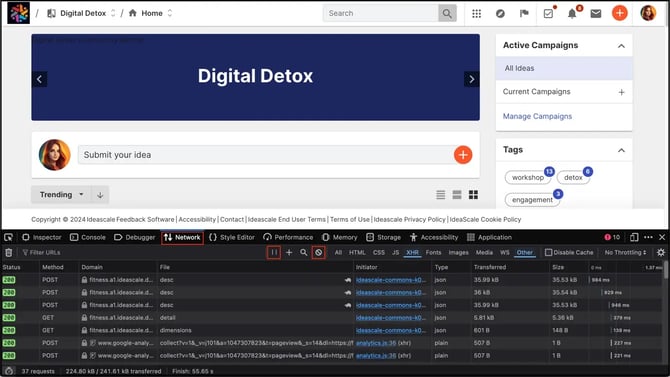Open network settings gear icon

coord(661,253)
